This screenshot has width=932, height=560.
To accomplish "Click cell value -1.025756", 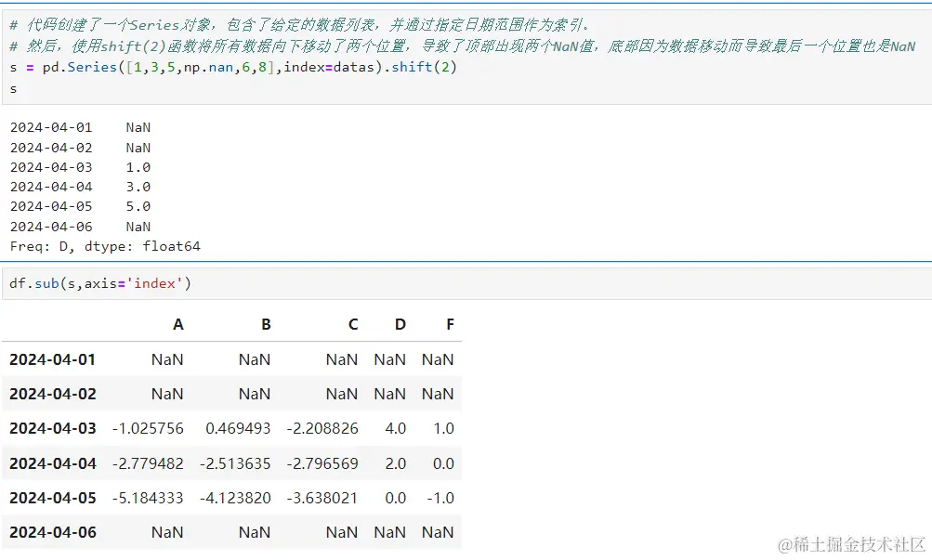I will (x=148, y=428).
